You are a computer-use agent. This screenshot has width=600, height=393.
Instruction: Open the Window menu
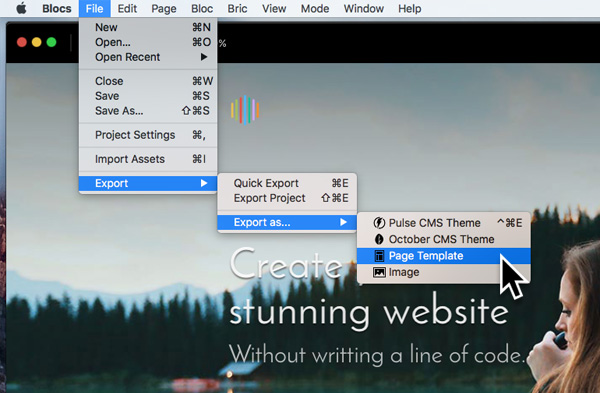pyautogui.click(x=364, y=8)
